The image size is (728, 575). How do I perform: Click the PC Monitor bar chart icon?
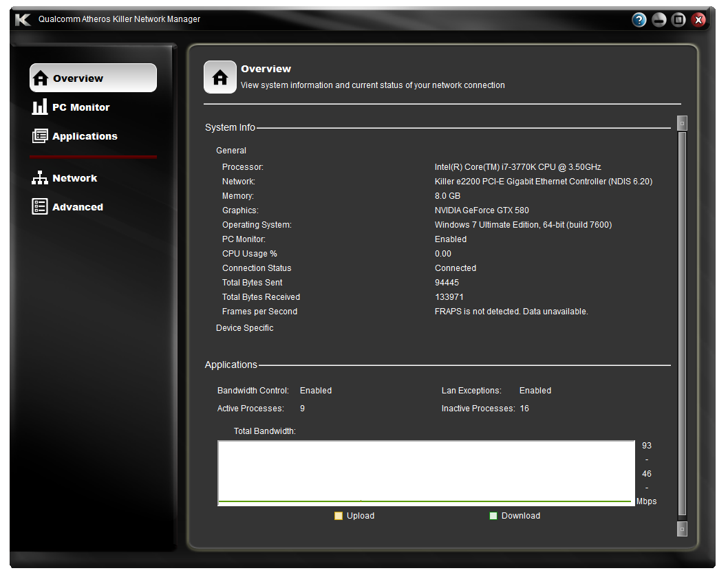pos(40,107)
